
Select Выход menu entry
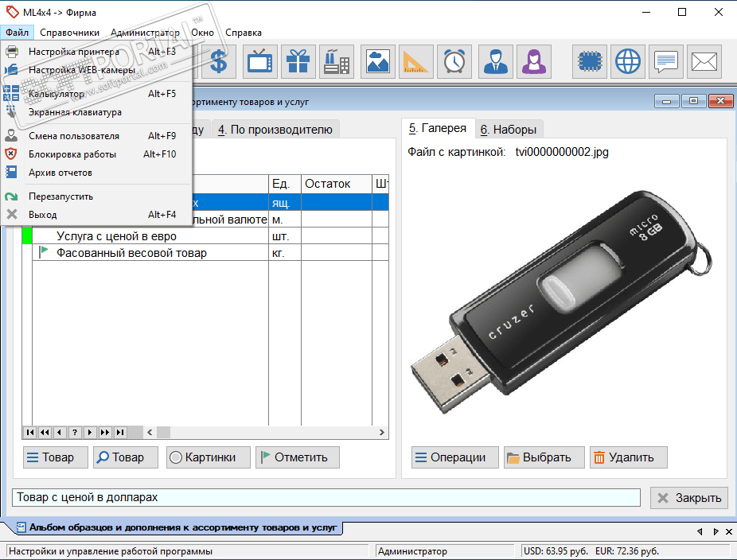96,215
